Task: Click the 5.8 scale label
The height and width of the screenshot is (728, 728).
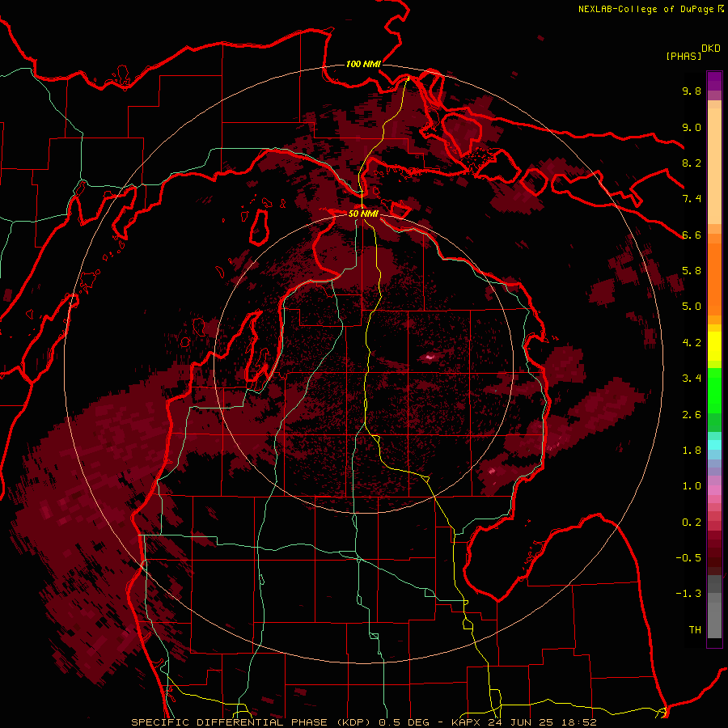Action: [x=692, y=271]
